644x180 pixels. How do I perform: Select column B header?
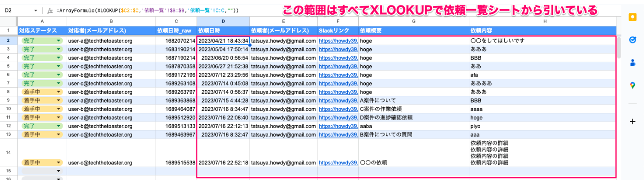tap(111, 21)
